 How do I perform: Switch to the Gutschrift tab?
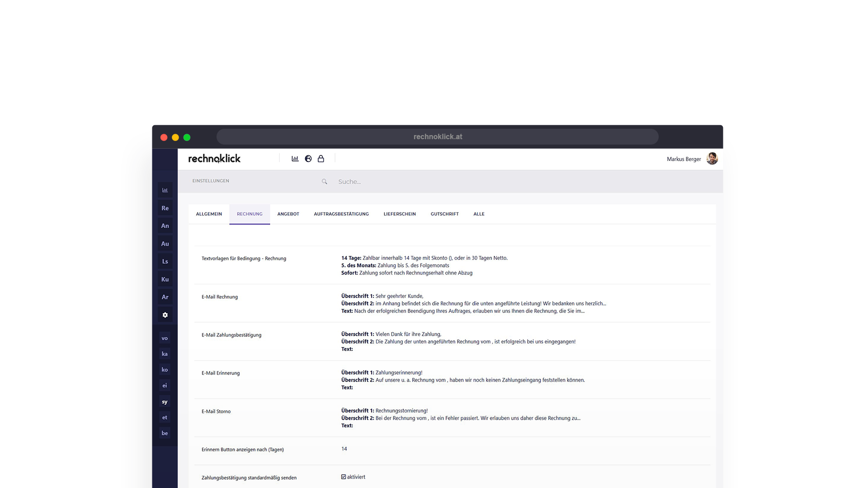pos(444,214)
